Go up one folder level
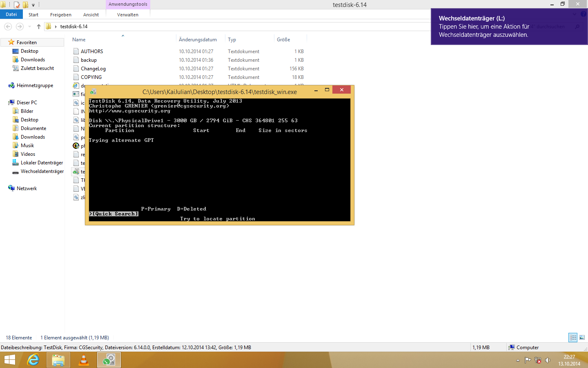This screenshot has height=368, width=588. [x=39, y=27]
